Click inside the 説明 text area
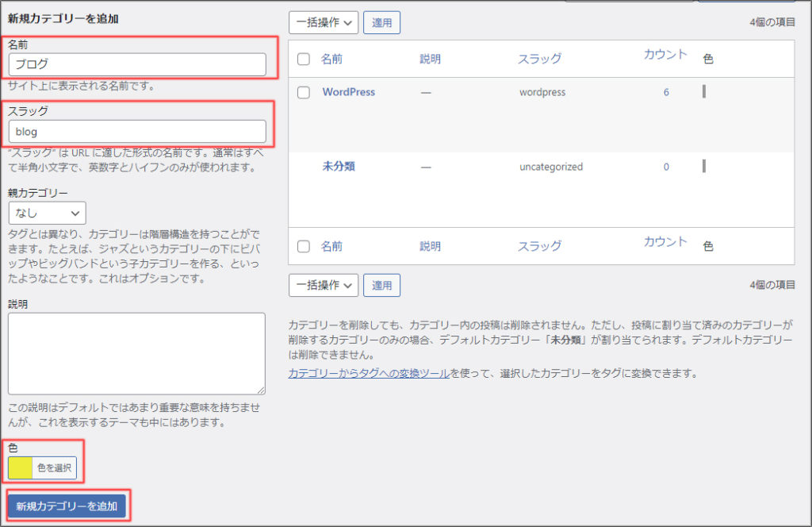The width and height of the screenshot is (812, 527). 136,353
